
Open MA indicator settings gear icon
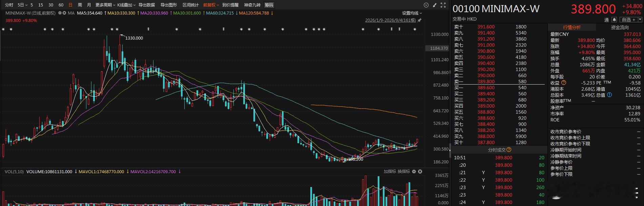tap(60, 13)
